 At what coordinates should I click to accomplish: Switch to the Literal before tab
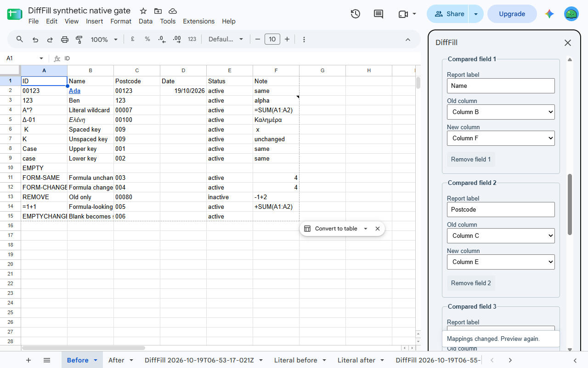pos(296,360)
